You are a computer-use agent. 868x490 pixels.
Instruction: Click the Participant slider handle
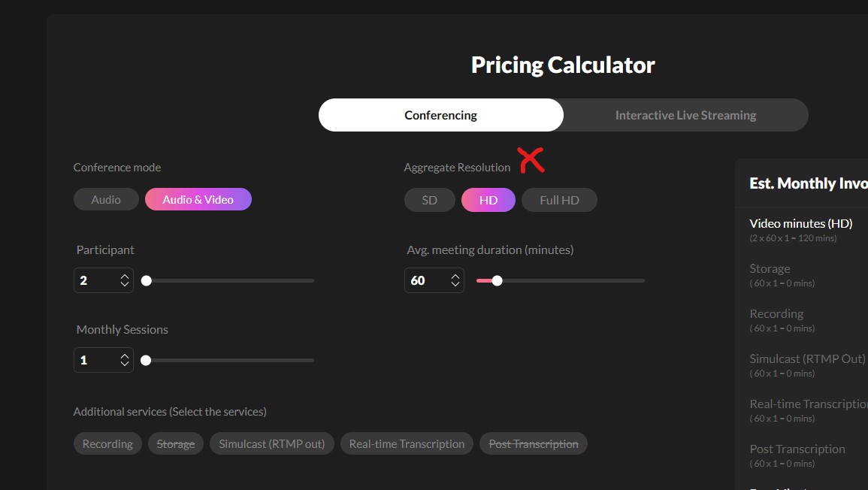[147, 280]
